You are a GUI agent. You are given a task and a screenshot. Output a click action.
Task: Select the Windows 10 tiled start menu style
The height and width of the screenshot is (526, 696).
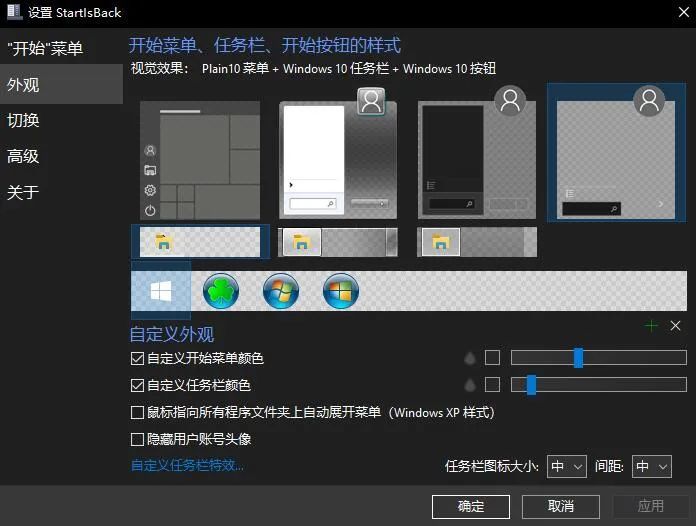(x=200, y=160)
